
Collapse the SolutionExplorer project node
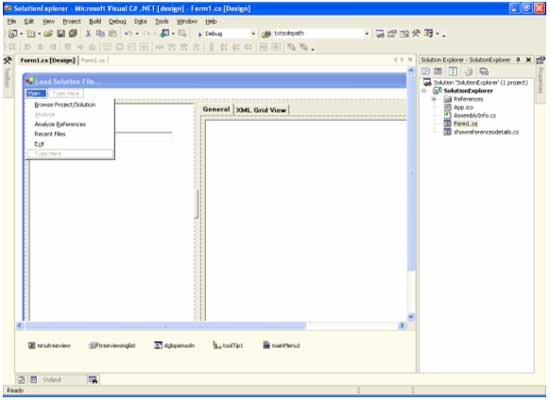(x=424, y=91)
